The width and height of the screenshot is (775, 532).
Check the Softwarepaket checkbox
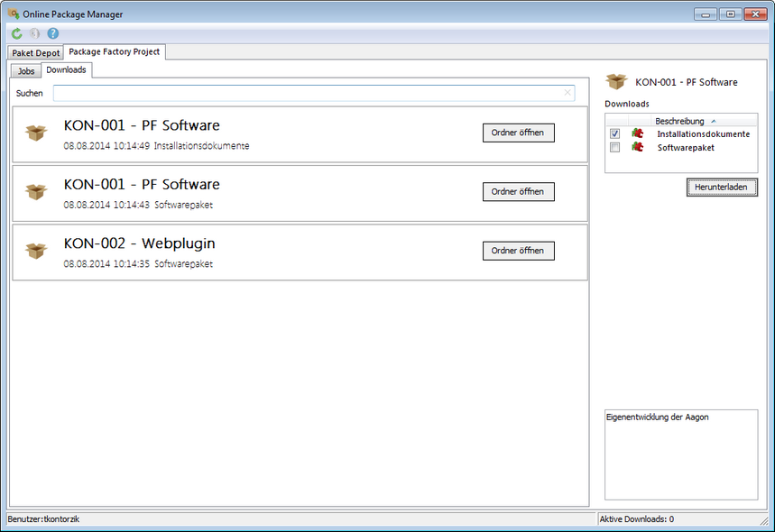(x=614, y=147)
